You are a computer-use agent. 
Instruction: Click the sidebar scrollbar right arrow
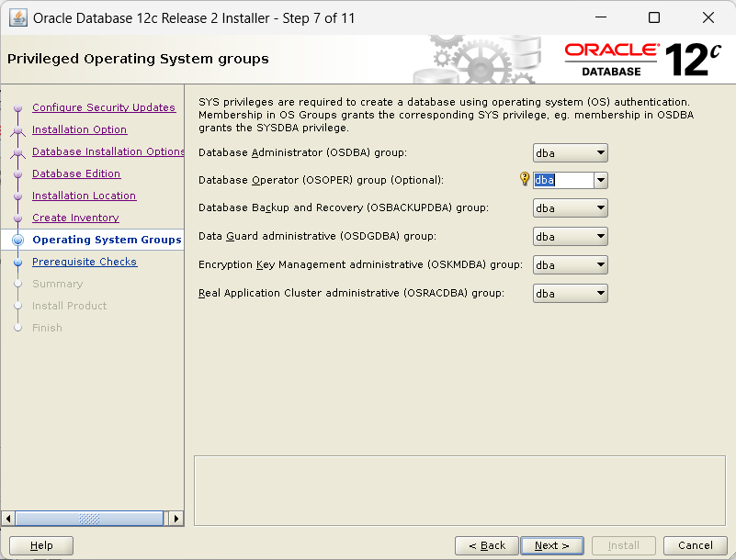[x=176, y=519]
